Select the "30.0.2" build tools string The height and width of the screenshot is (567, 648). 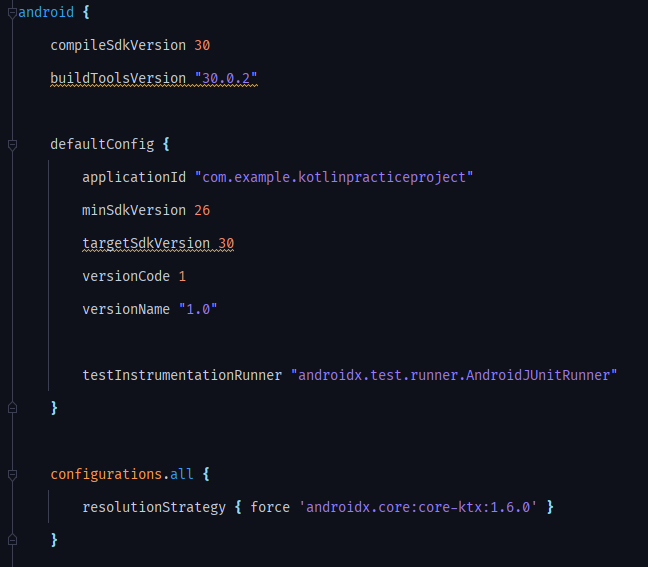coord(226,78)
